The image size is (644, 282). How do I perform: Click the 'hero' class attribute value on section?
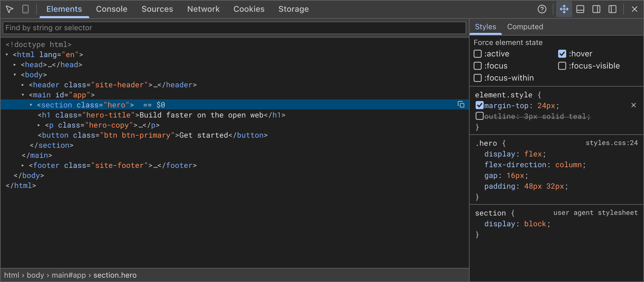[x=116, y=105]
